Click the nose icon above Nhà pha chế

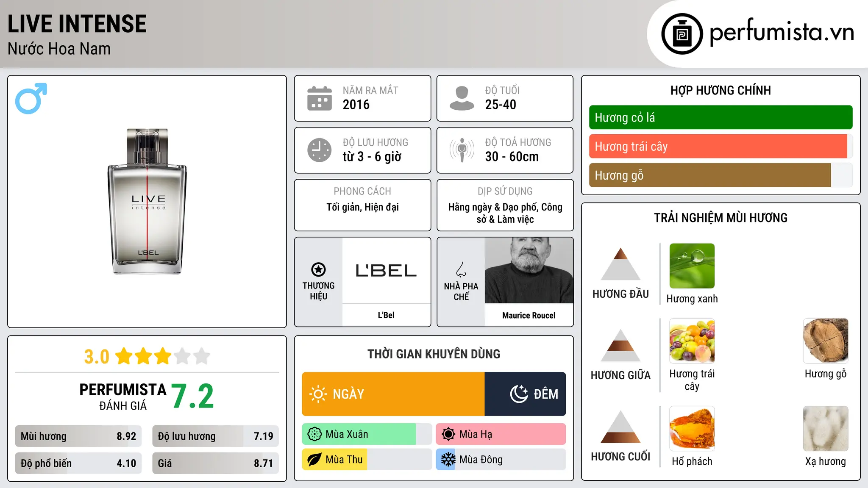click(x=461, y=269)
